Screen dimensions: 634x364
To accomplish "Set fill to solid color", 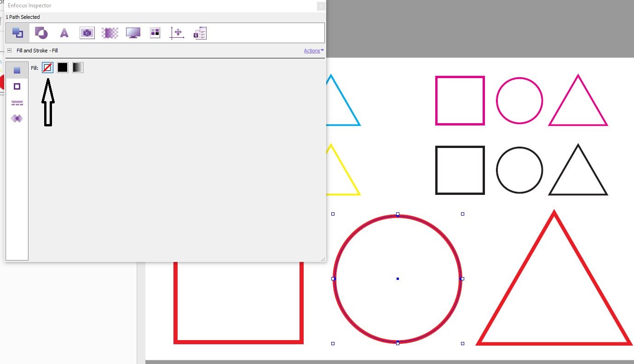I will click(x=63, y=68).
